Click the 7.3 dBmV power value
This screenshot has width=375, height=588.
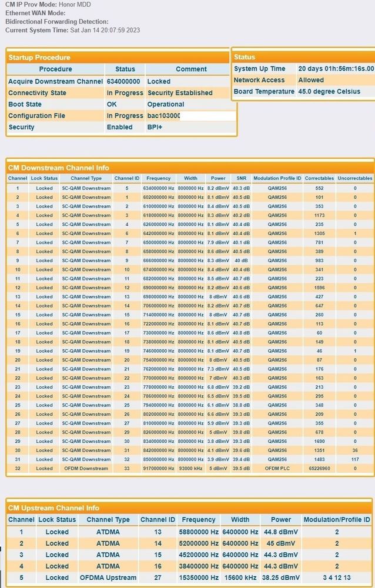click(x=218, y=369)
